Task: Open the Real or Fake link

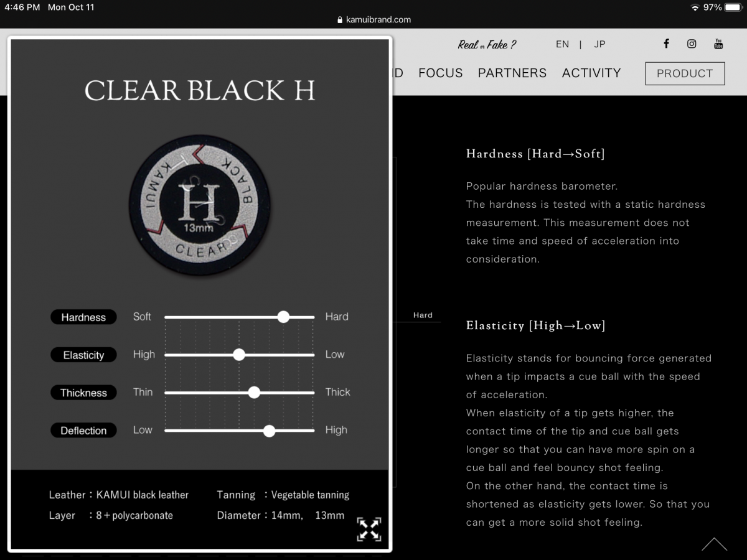Action: click(x=487, y=44)
